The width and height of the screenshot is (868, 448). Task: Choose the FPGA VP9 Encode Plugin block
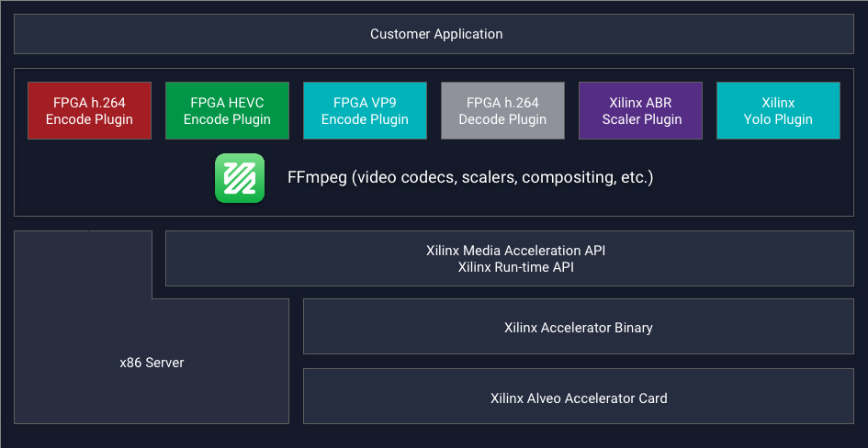tap(365, 111)
